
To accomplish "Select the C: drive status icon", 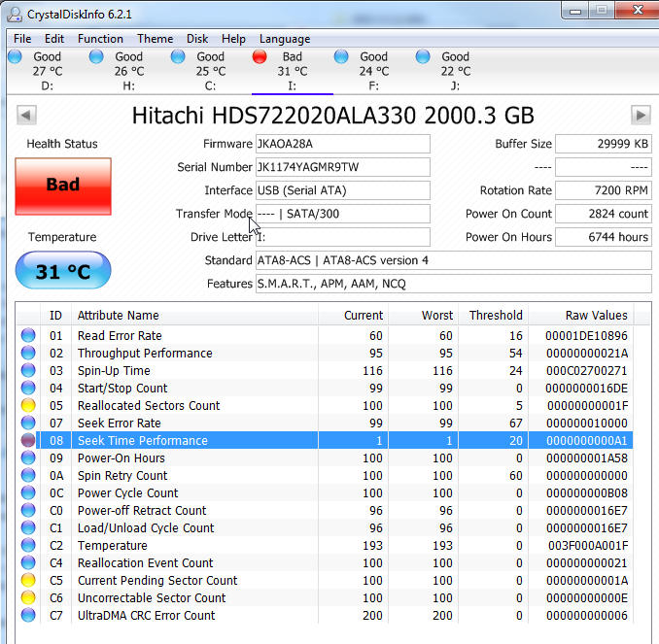I will click(178, 56).
